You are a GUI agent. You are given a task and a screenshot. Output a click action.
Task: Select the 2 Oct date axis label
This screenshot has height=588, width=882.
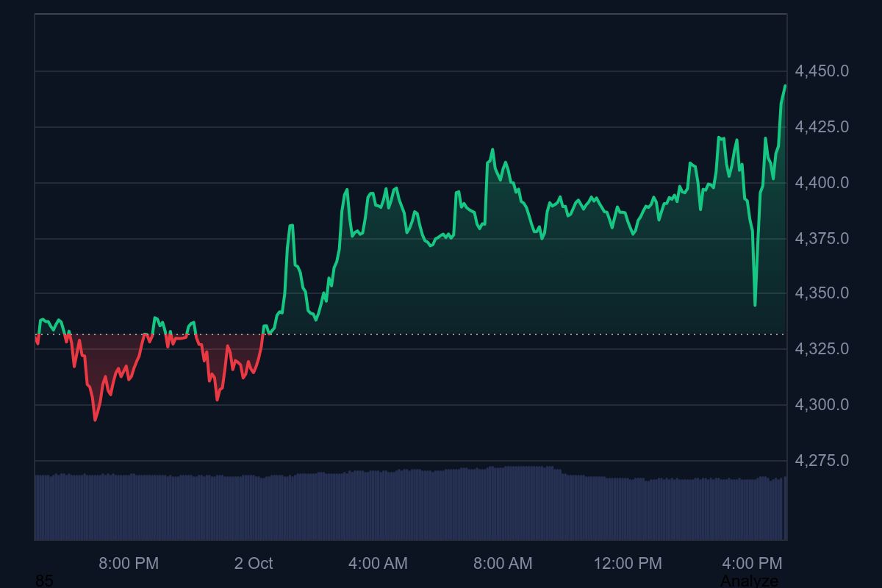pos(254,564)
